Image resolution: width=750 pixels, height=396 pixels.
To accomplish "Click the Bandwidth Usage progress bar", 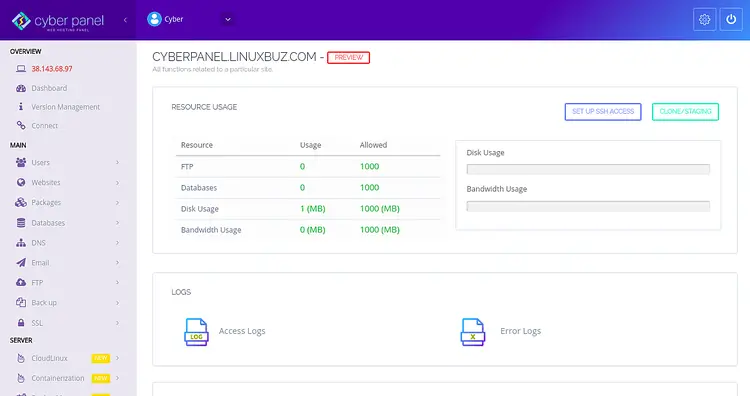I will (x=588, y=206).
